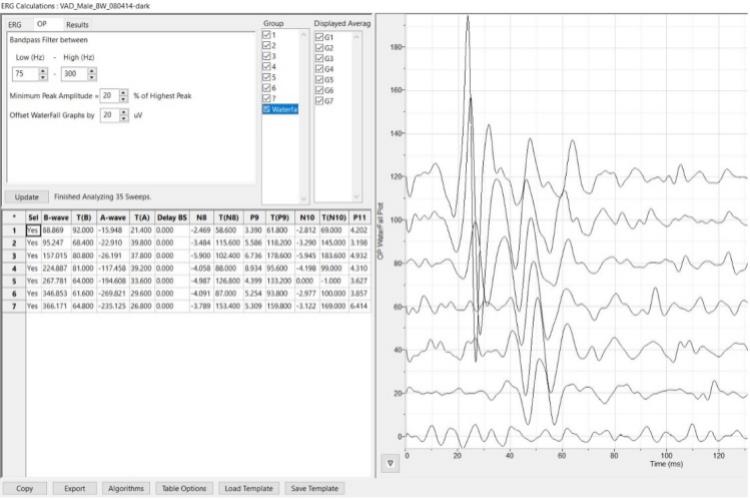750x499 pixels.
Task: Increase the Minimum Peak Amplitude value
Action: pyautogui.click(x=123, y=93)
